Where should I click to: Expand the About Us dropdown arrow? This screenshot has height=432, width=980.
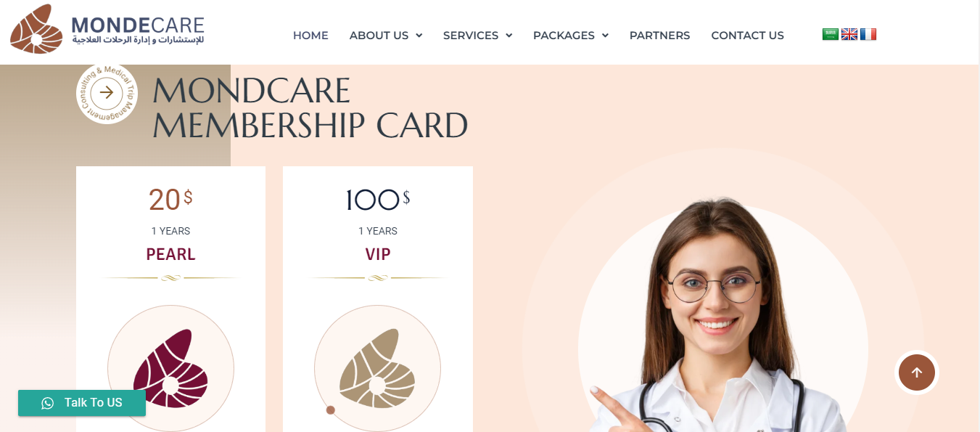(x=419, y=36)
